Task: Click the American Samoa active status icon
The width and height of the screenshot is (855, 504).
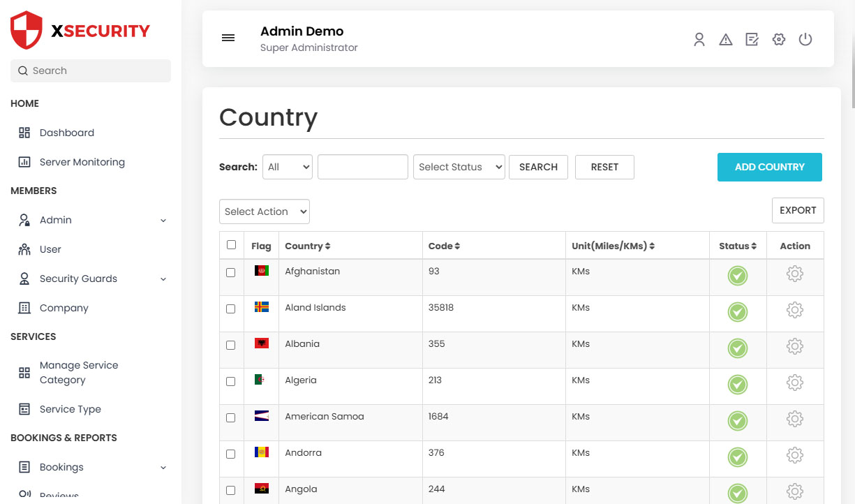Action: coord(738,421)
